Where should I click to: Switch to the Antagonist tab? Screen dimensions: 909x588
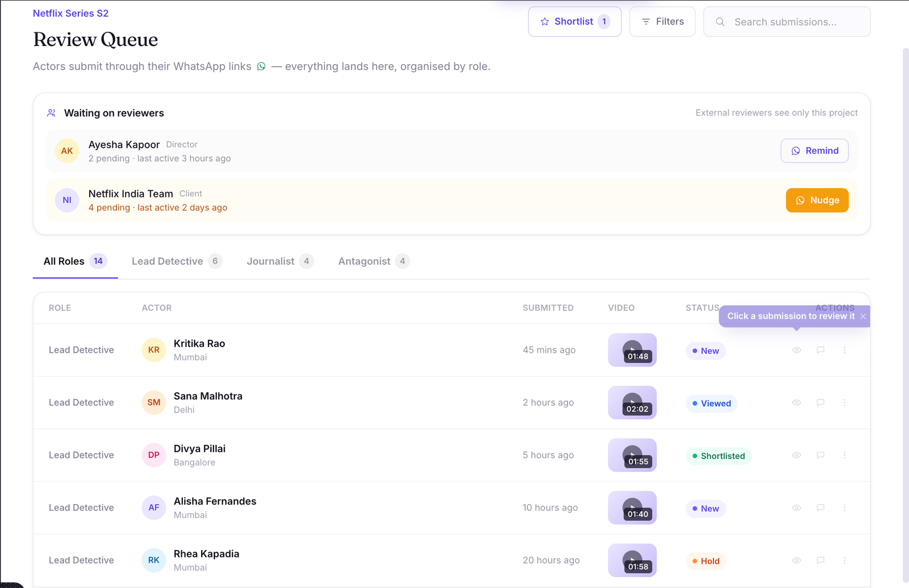[x=374, y=261]
